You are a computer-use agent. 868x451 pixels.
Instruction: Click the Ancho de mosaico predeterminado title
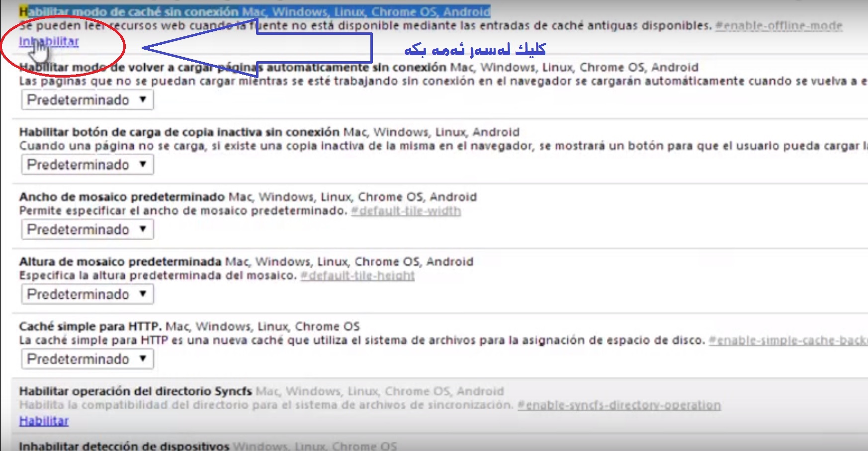[x=122, y=197]
